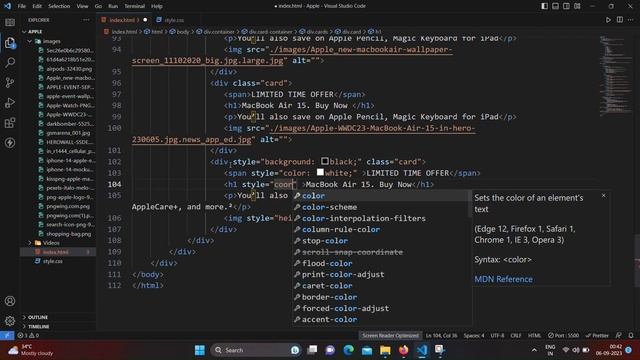Close the suggestion details panel
Viewport: 640px width, 360px height.
coord(604,196)
